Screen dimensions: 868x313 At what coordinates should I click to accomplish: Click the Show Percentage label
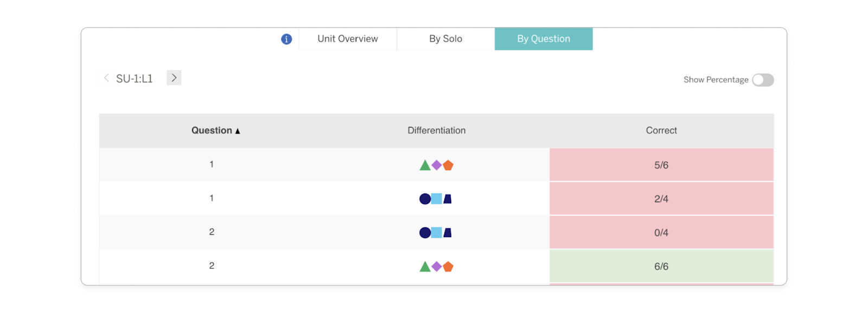716,80
